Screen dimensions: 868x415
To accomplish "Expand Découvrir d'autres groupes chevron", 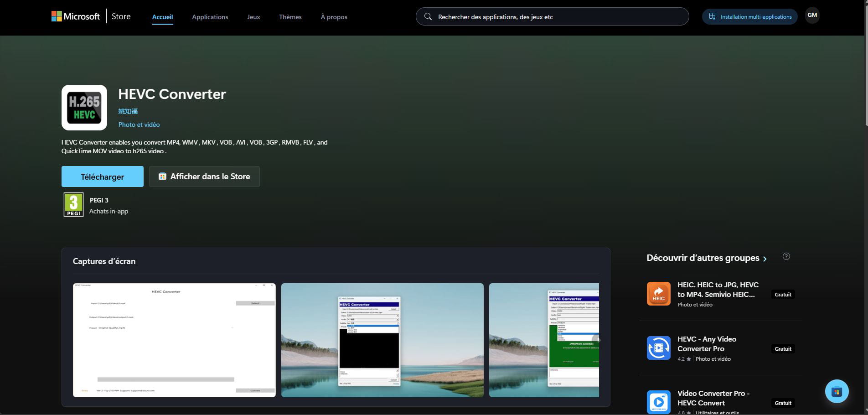I will click(765, 259).
